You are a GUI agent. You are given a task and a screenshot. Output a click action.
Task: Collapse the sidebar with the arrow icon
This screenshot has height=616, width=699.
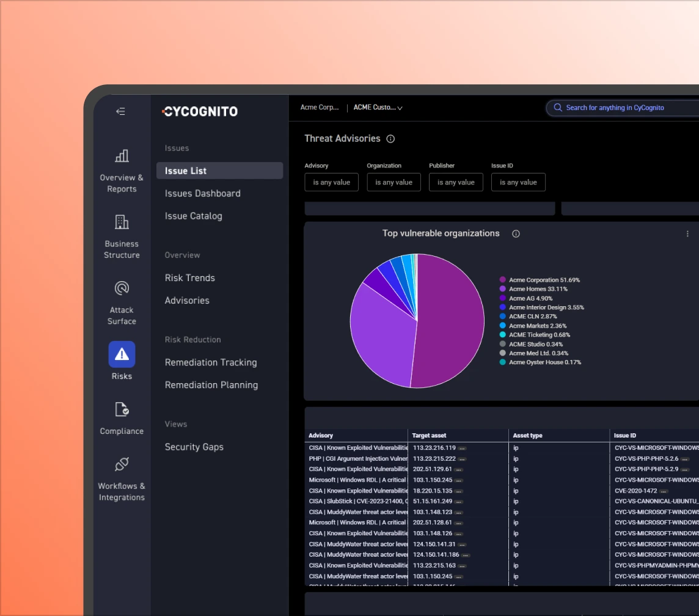coord(120,111)
